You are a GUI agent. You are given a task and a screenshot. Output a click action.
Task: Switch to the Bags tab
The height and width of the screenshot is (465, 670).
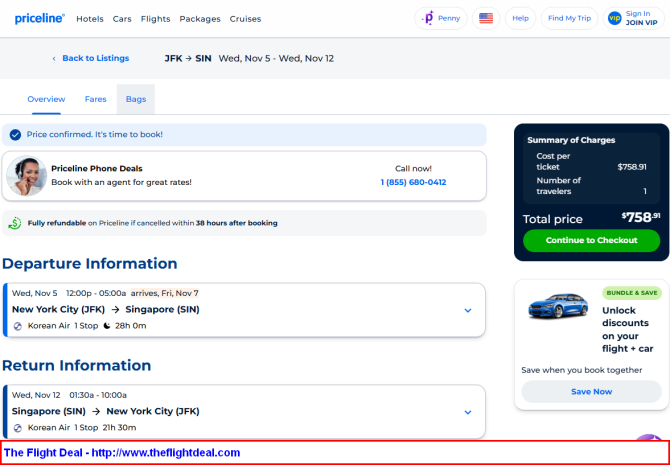pyautogui.click(x=136, y=99)
